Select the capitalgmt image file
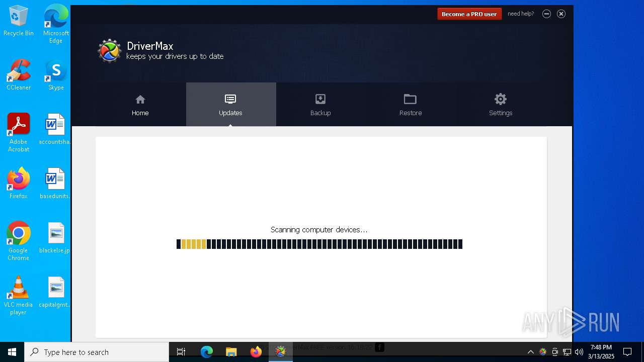This screenshot has width=644, height=362. tap(55, 292)
